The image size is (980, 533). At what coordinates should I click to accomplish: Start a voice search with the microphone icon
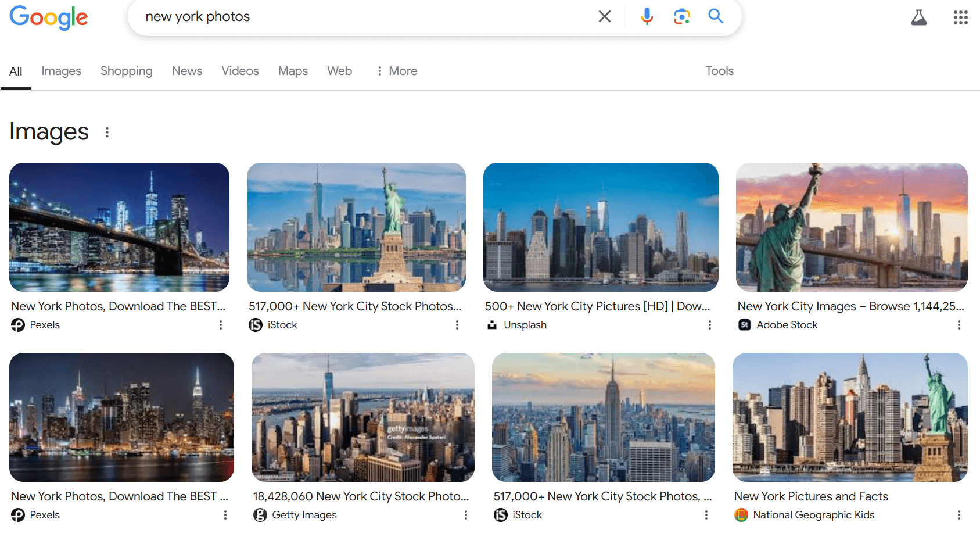[646, 16]
